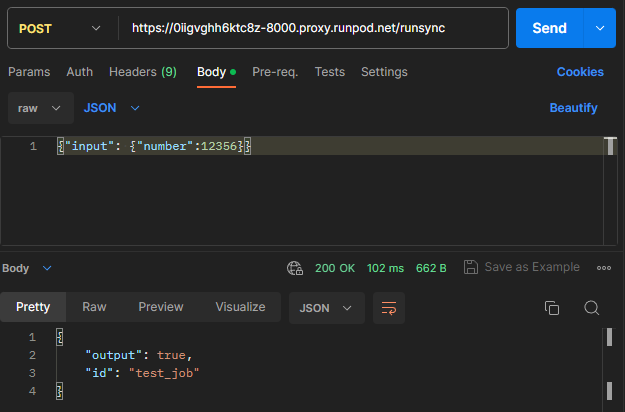Change the response format JSON dropdown

click(x=326, y=308)
